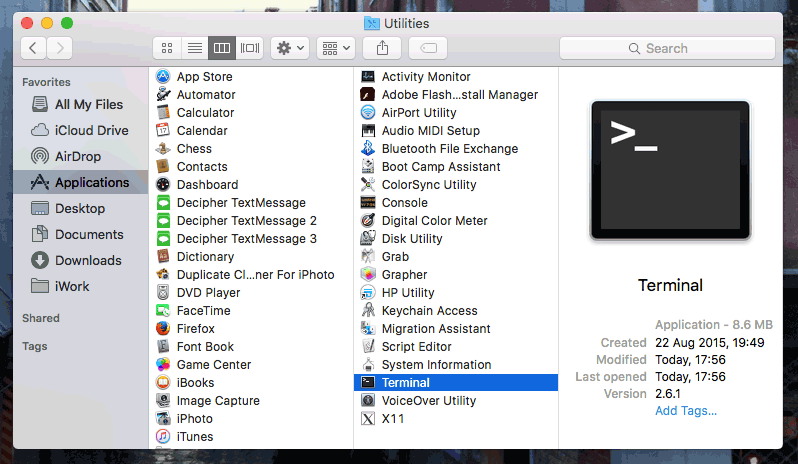The image size is (798, 464).
Task: Select 'Dictionary' in the list
Action: click(251, 256)
